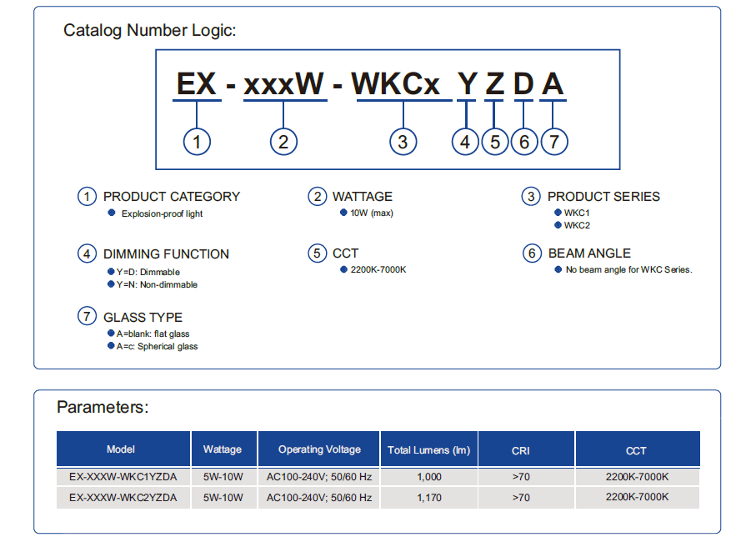Click the "CCT" legend heading numbered 5
Viewport: 756px width, 547px height.
pos(345,253)
